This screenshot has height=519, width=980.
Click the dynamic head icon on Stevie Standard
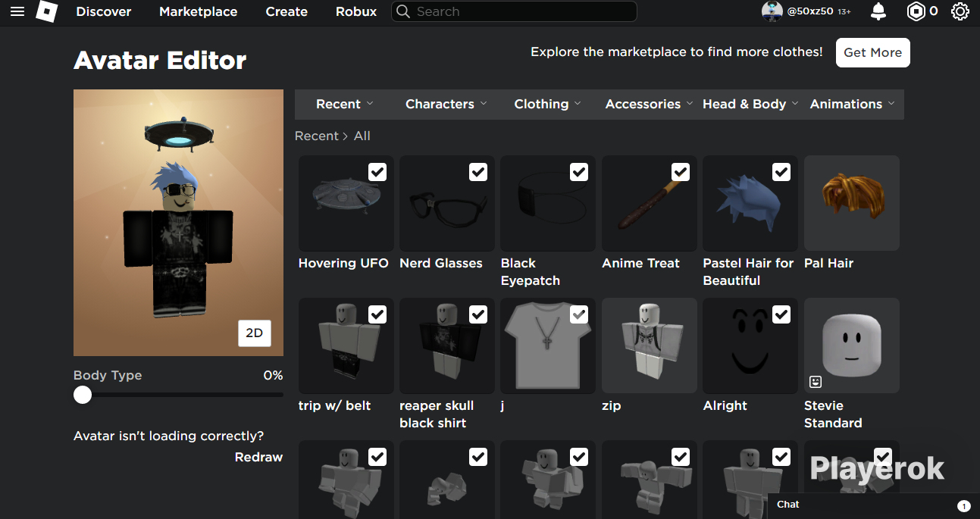tap(816, 381)
